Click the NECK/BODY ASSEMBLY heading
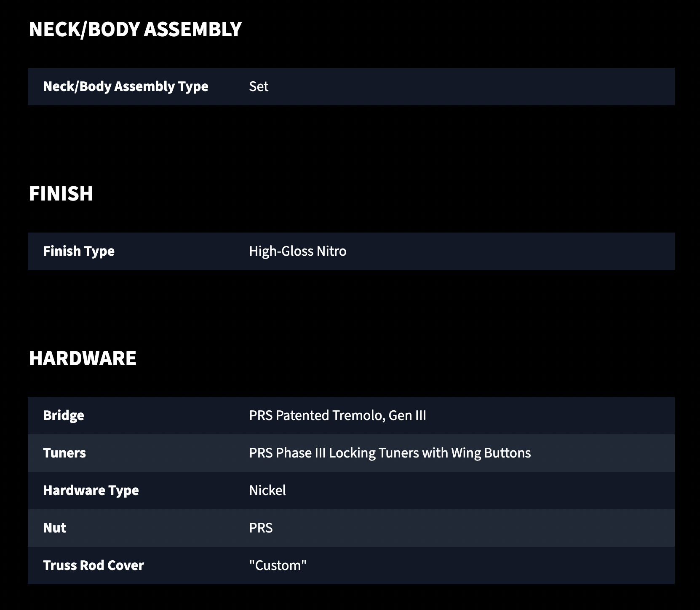Screen dimensions: 700x610 [135, 29]
